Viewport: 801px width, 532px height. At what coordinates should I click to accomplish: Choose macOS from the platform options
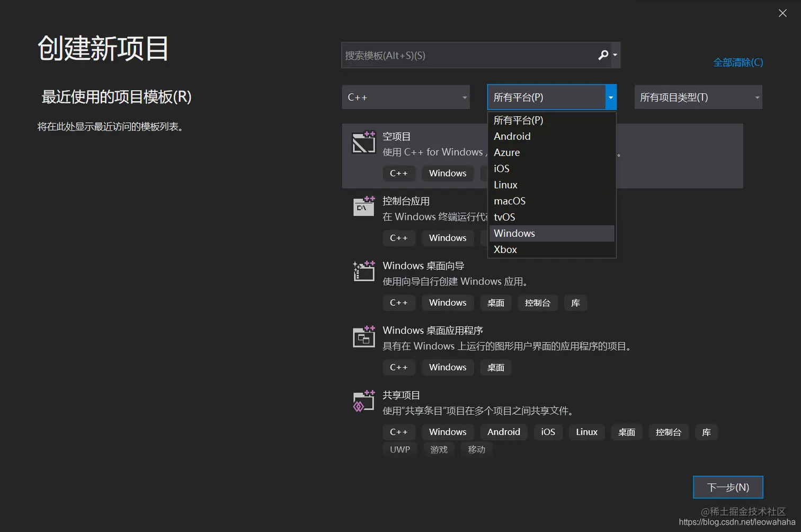tap(509, 201)
